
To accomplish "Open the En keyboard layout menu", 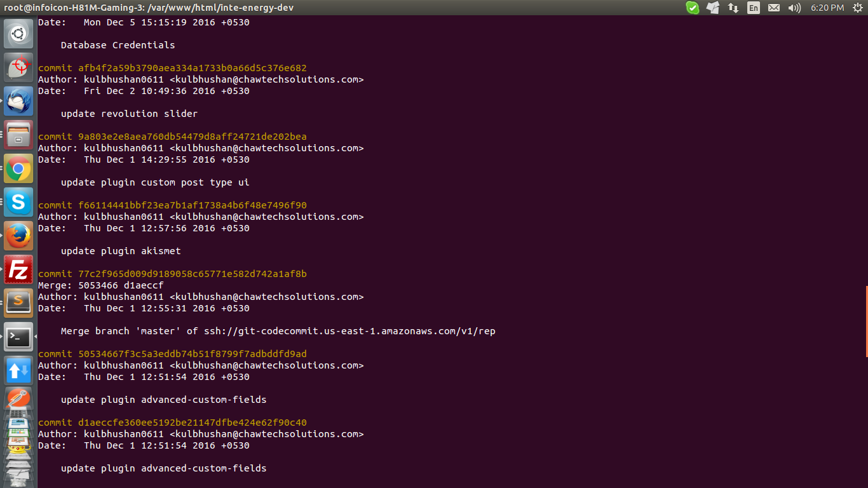I will (x=754, y=8).
